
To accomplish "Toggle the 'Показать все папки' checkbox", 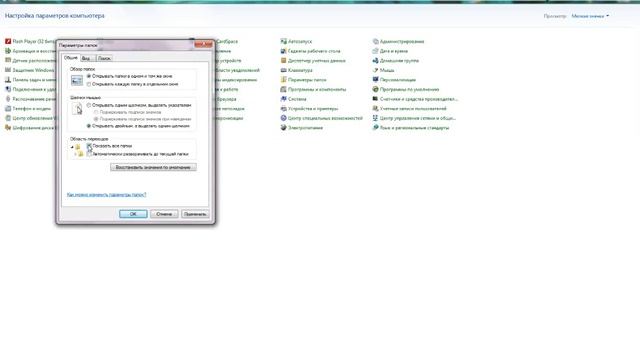I will 89,146.
